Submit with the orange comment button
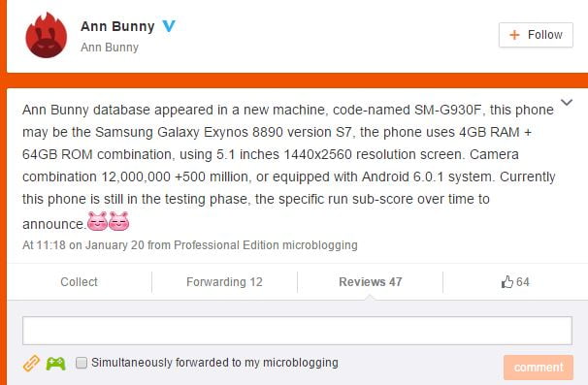The height and width of the screenshot is (385, 588). pyautogui.click(x=539, y=367)
